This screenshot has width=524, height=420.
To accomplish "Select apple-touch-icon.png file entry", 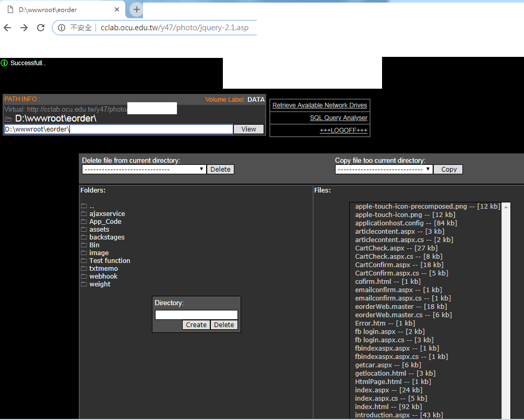I will (405, 215).
